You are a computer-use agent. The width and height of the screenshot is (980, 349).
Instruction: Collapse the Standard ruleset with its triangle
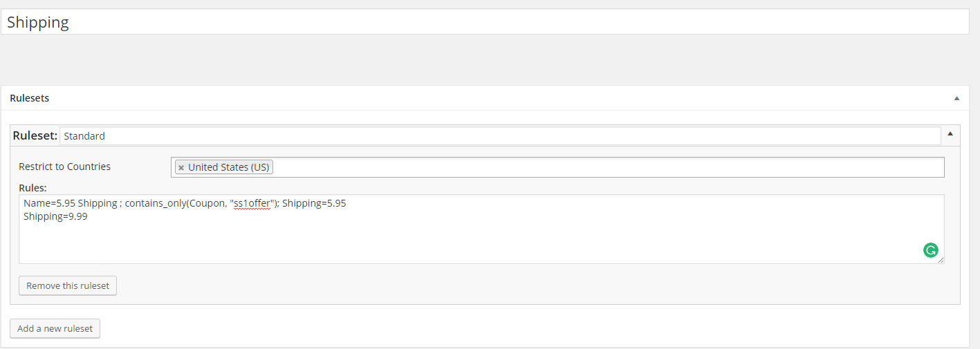coord(950,134)
